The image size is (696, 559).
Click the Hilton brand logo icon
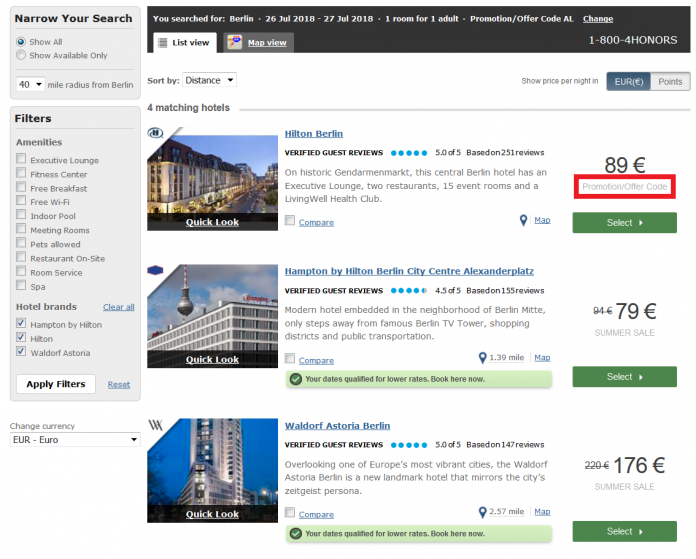tap(155, 133)
